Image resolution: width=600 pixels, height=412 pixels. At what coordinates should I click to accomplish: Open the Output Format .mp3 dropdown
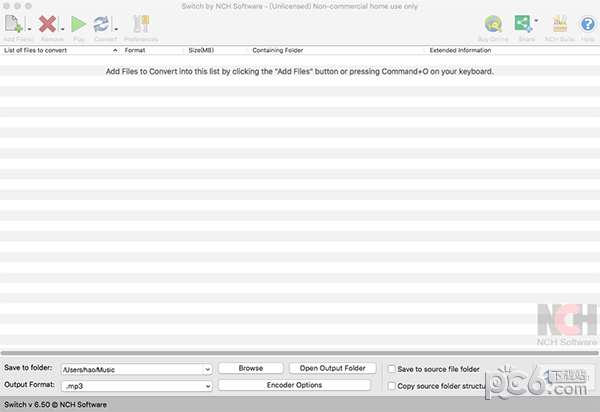pyautogui.click(x=137, y=386)
